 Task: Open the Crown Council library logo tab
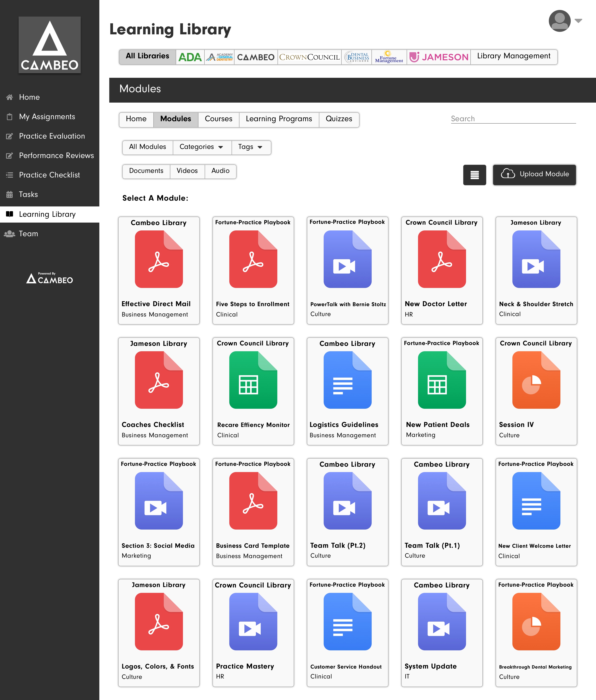pos(309,57)
